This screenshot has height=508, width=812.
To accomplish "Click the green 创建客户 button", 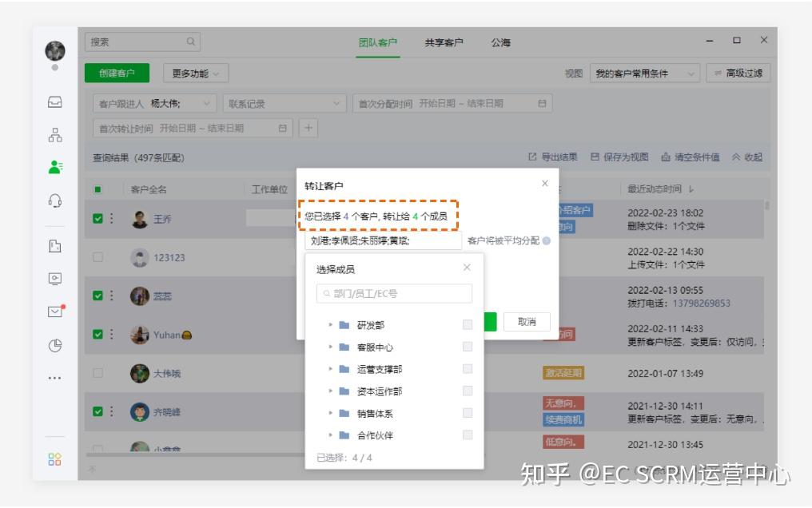I will 116,73.
